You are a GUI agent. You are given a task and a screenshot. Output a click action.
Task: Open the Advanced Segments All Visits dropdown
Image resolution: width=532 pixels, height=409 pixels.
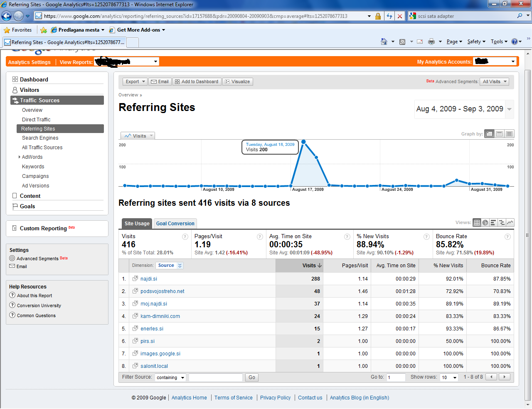coord(495,81)
